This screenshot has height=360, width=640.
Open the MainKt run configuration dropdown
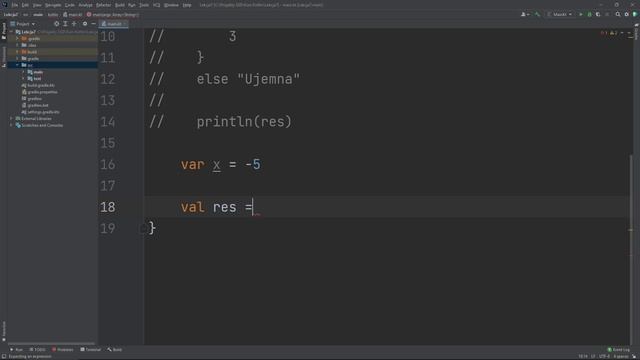pyautogui.click(x=560, y=14)
